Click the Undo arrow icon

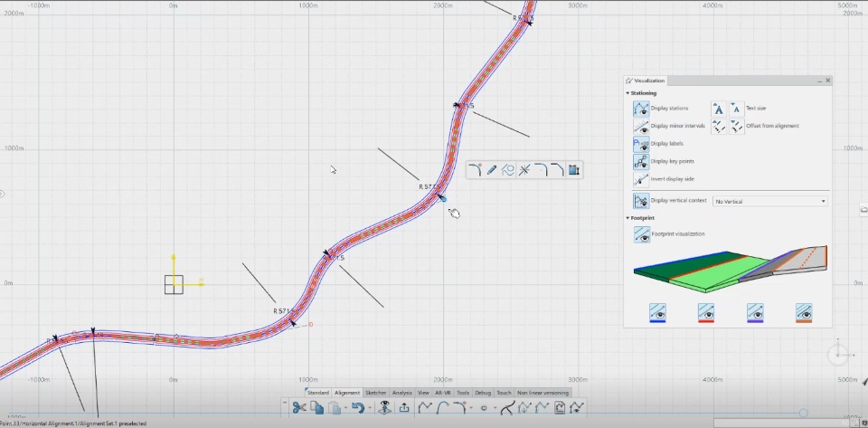point(358,408)
